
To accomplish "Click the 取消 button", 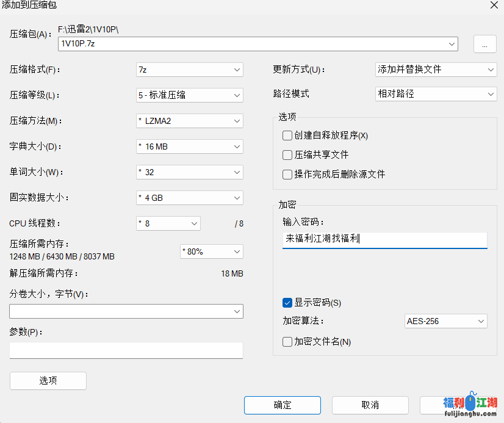I will (x=370, y=405).
